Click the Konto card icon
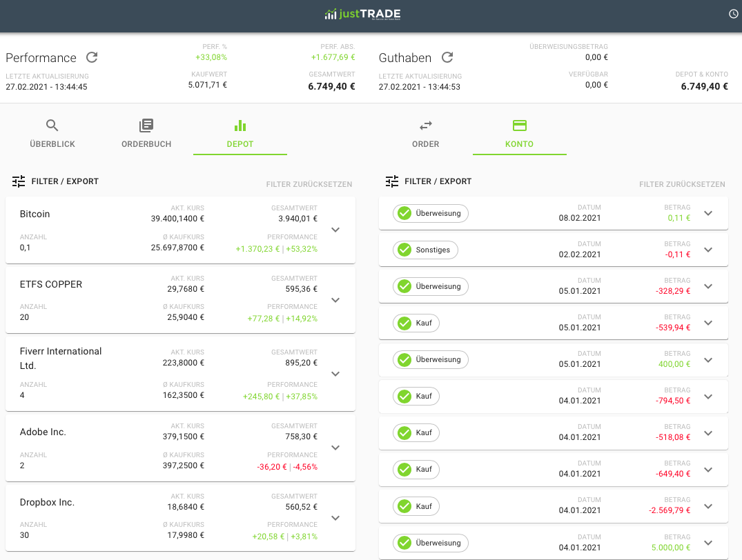742x560 pixels. (x=520, y=126)
